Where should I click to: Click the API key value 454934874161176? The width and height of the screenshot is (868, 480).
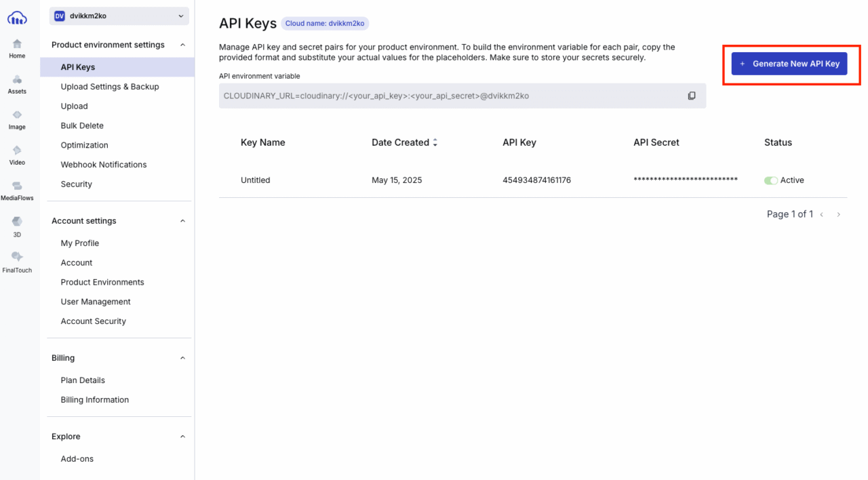pyautogui.click(x=537, y=180)
